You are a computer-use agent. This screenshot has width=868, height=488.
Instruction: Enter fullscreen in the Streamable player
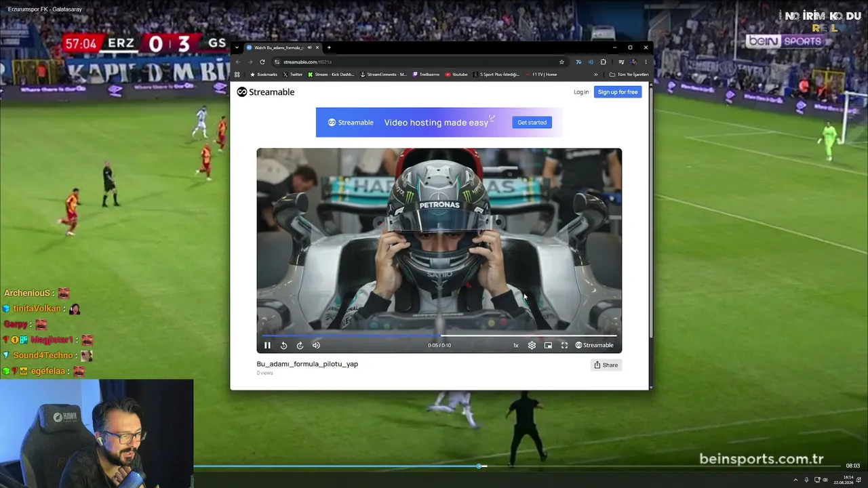(x=564, y=345)
